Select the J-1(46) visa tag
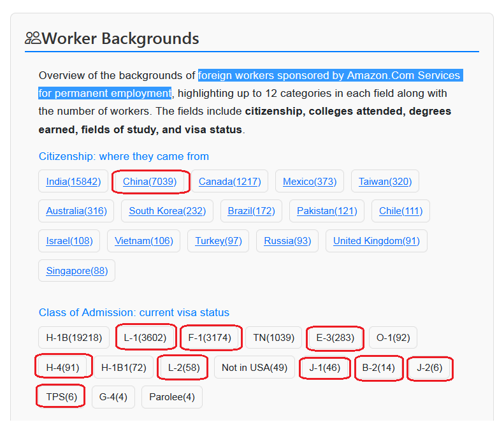The height and width of the screenshot is (434, 504). click(x=325, y=367)
